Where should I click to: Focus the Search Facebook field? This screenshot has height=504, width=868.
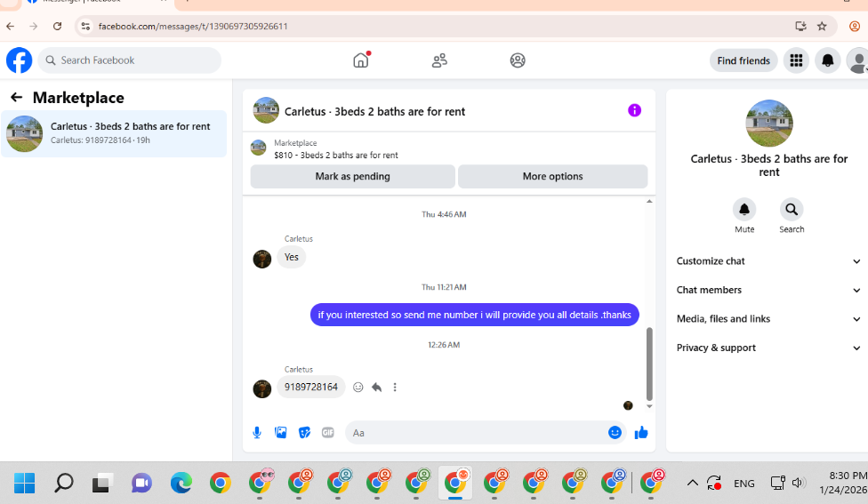130,60
